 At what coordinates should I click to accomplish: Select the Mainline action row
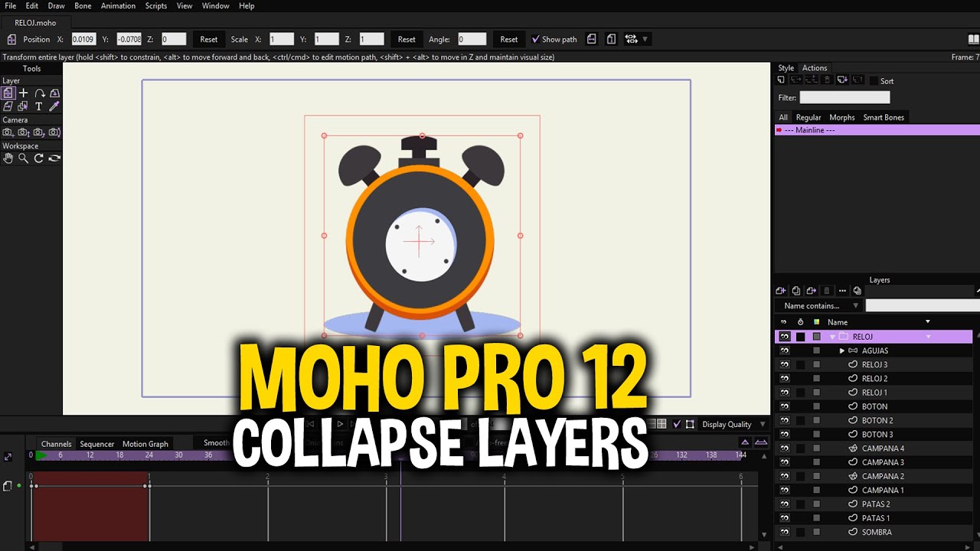(877, 130)
